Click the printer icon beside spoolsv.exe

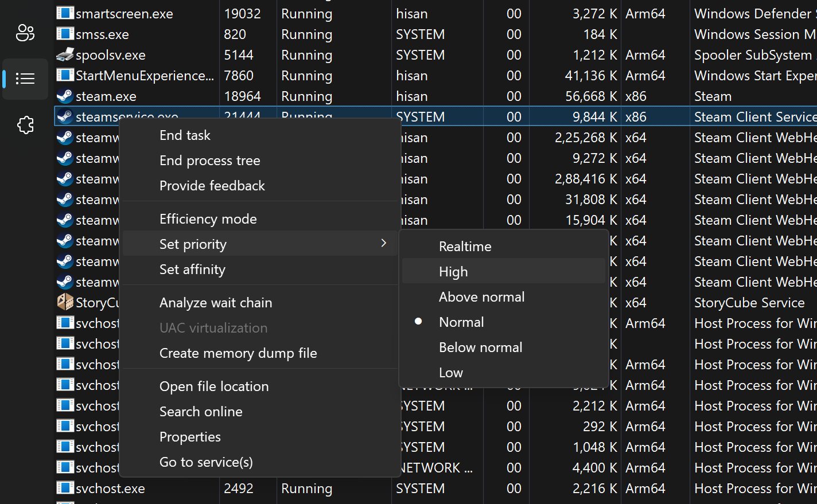click(64, 54)
